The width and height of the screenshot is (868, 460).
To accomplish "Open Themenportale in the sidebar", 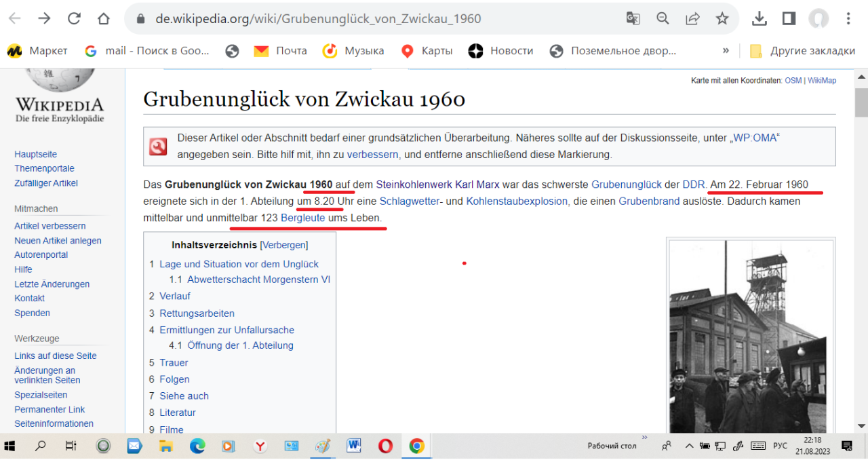I will pyautogui.click(x=44, y=168).
